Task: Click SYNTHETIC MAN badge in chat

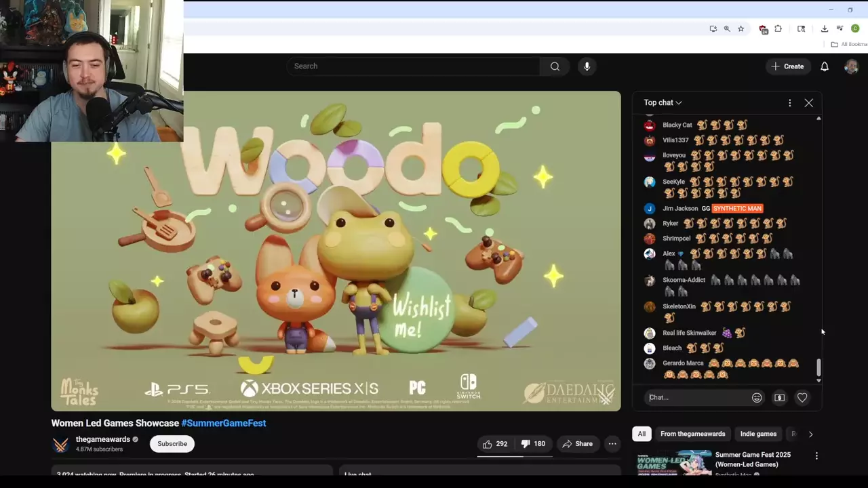Action: 737,209
